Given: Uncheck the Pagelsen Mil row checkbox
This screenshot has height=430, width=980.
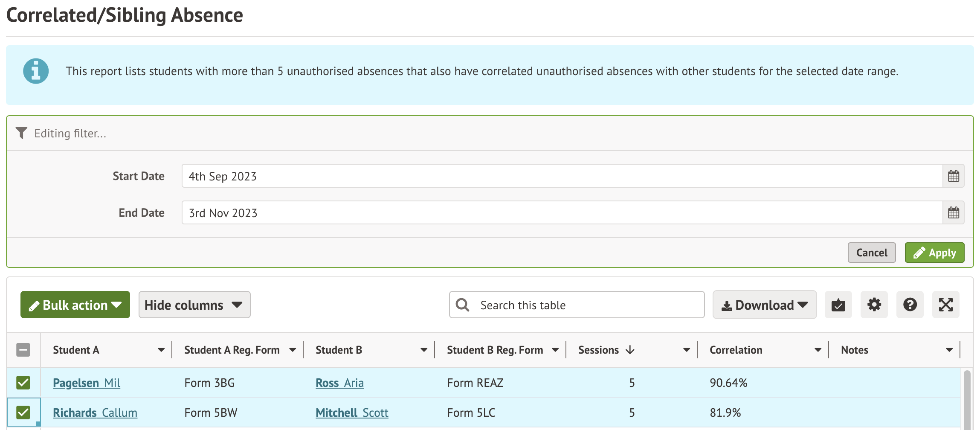Looking at the screenshot, I should [23, 383].
